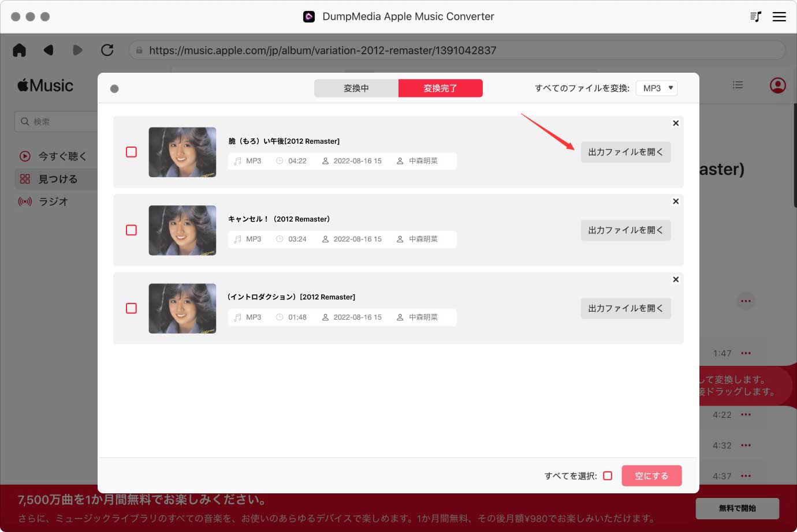797x532 pixels.
Task: Remove the キャンセル！ track with its X
Action: pyautogui.click(x=676, y=201)
